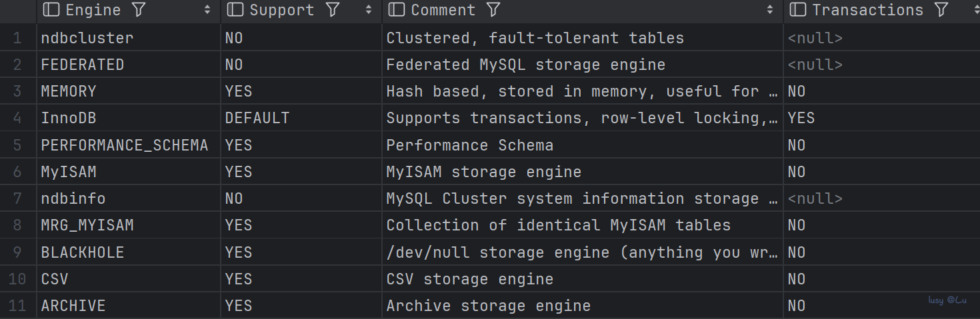Open the filter for the Comment column
980x319 pixels.
point(493,10)
